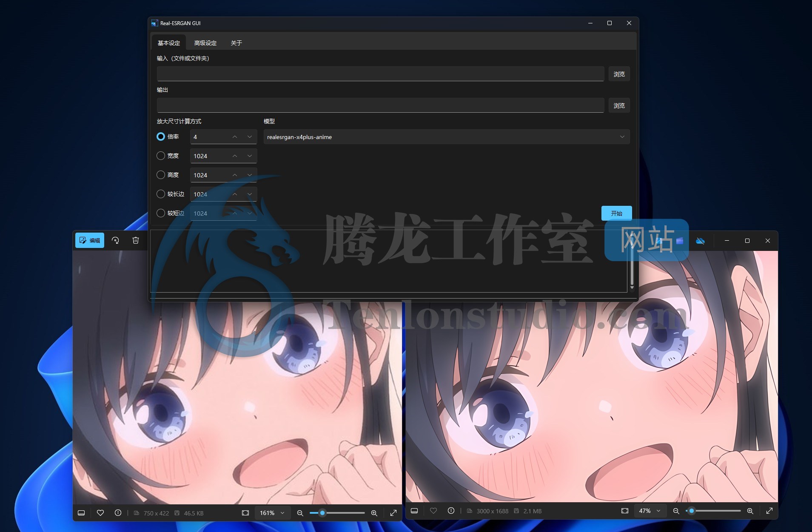The width and height of the screenshot is (812, 532).
Task: Click 浏览 next to the input field
Action: pyautogui.click(x=619, y=74)
